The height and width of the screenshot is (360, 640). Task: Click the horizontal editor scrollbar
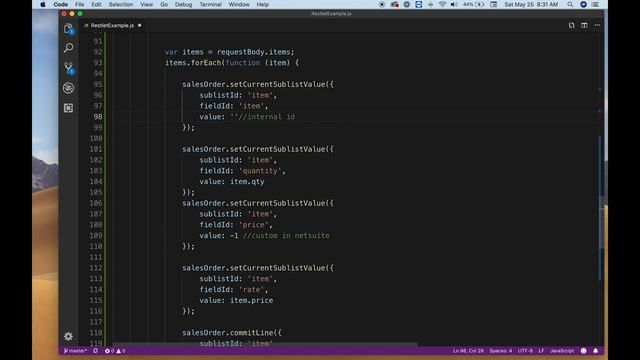(x=265, y=344)
